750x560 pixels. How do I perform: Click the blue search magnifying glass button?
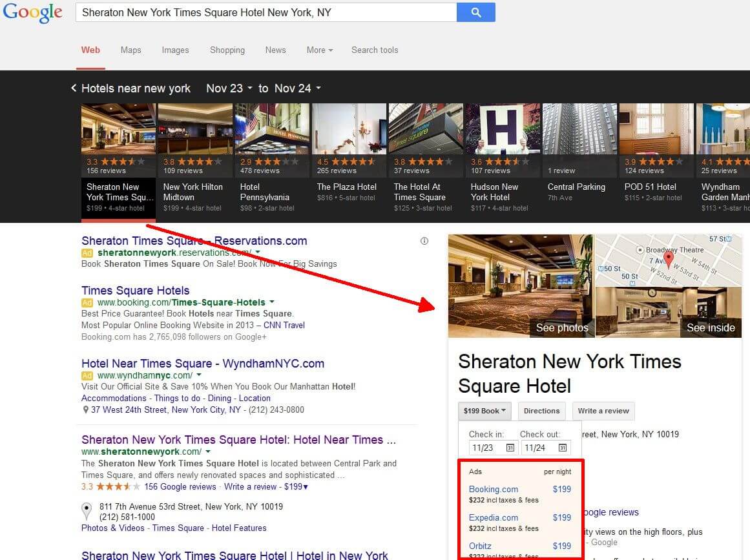click(476, 12)
